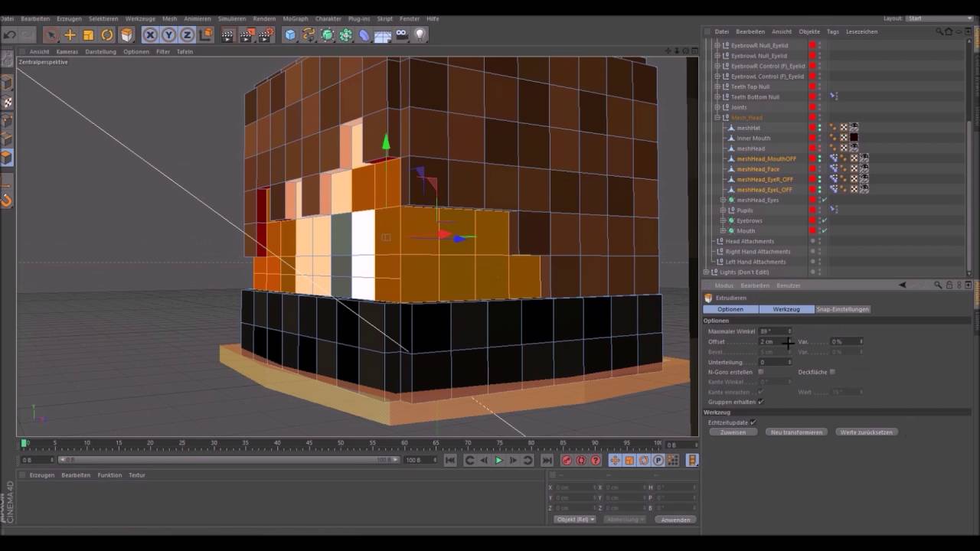The image size is (980, 551).
Task: Open viewport Darstellung menu
Action: coord(100,51)
